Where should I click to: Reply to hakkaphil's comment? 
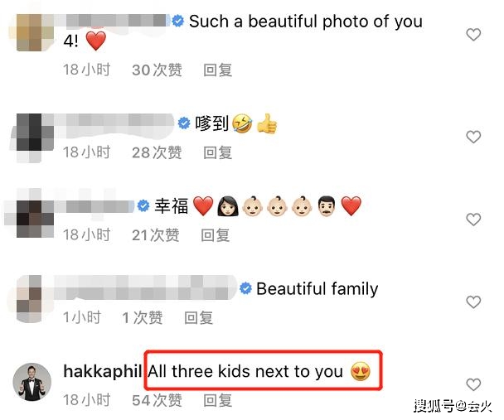[218, 400]
